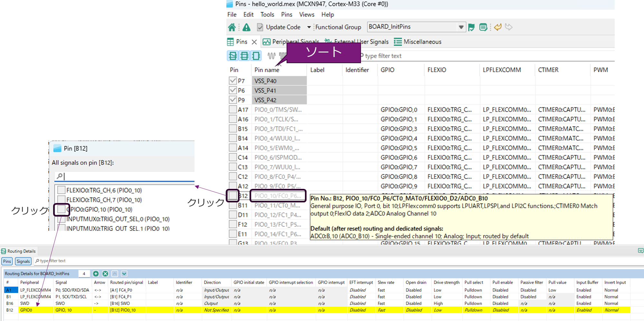
Task: Click the green flag icon beside BOARD_InitPins
Action: click(471, 27)
